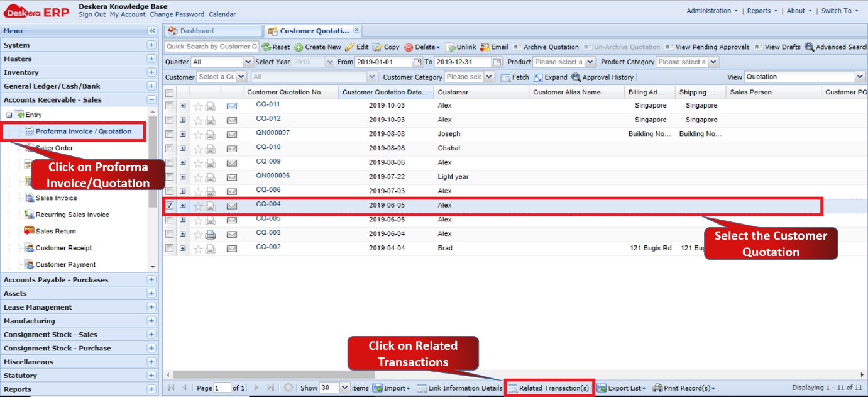Open Approval History
This screenshot has height=397, width=868.
(602, 77)
